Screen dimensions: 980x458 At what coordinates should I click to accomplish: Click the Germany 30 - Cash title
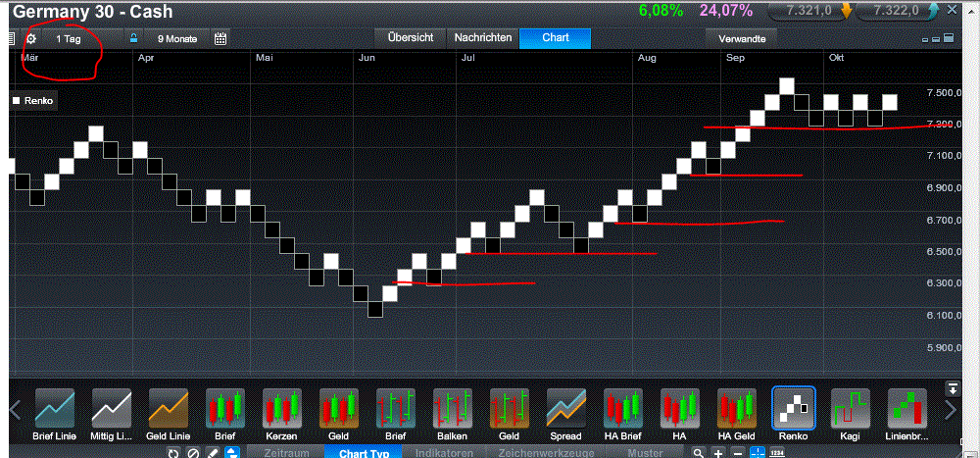pos(93,11)
